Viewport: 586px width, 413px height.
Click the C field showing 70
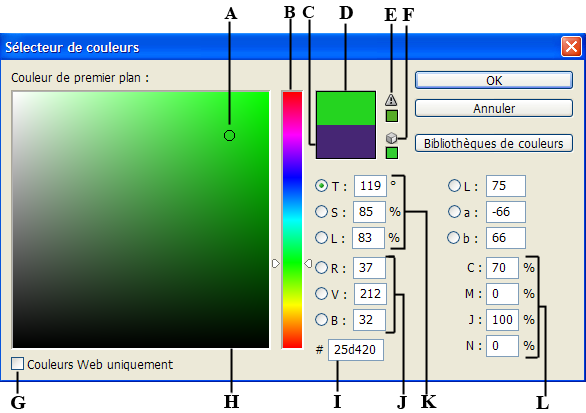point(502,268)
